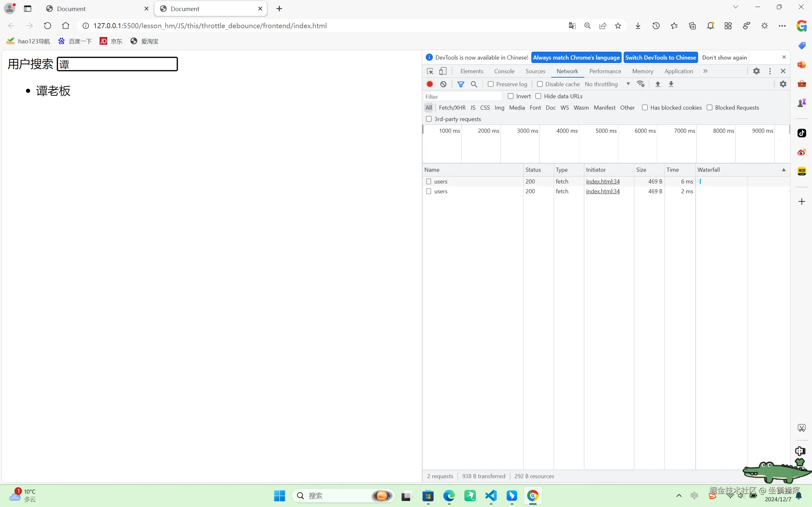Viewport: 812px width, 507px height.
Task: Switch to the Console tab
Action: [504, 71]
